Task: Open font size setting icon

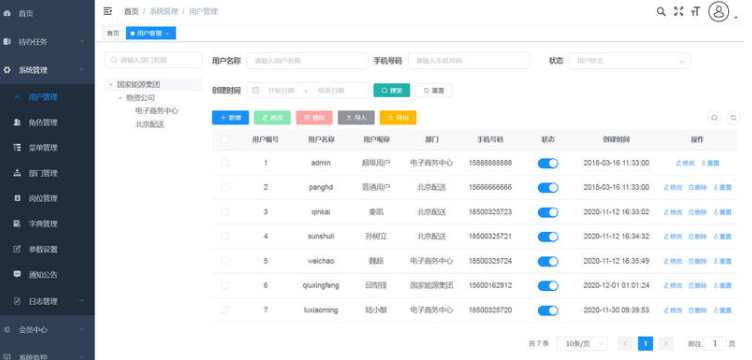Action: coord(695,12)
